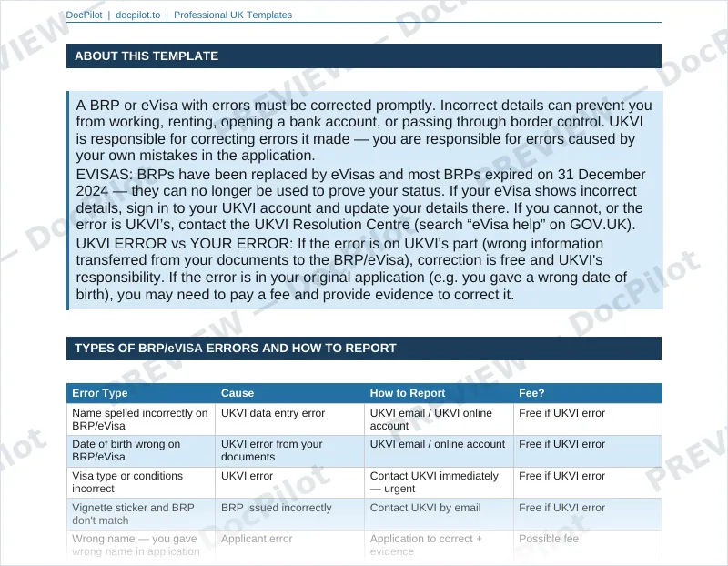Select cell 'Possible fee'
The height and width of the screenshot is (566, 728).
pos(588,545)
